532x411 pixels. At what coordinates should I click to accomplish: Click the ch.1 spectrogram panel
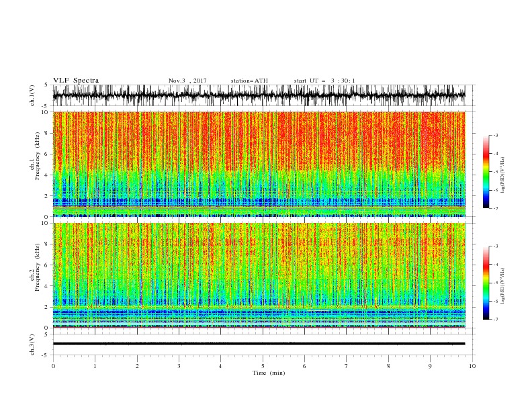(x=259, y=164)
